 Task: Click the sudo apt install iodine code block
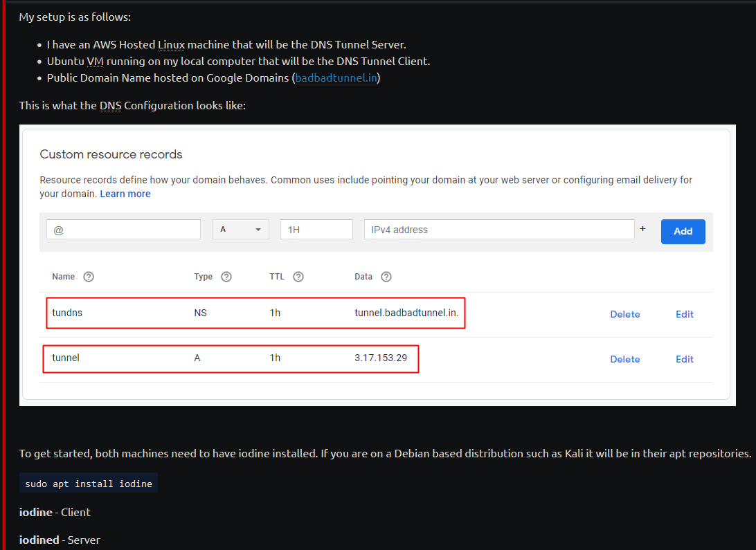click(x=88, y=484)
